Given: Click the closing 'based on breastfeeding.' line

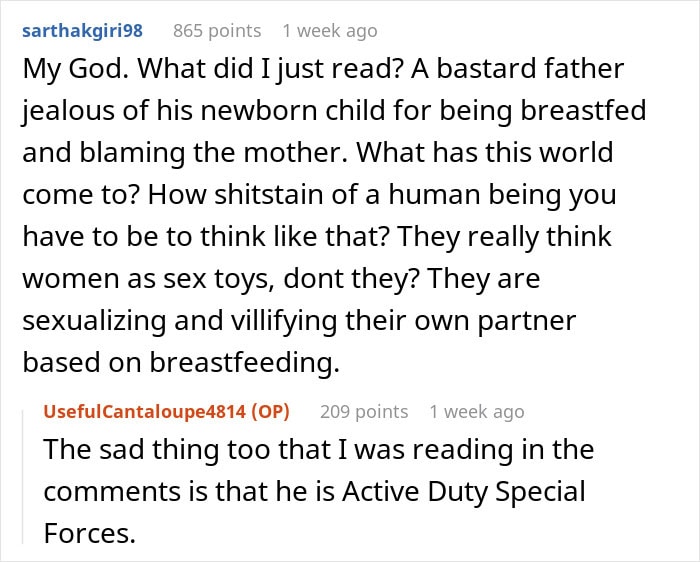Looking at the screenshot, I should [x=181, y=362].
